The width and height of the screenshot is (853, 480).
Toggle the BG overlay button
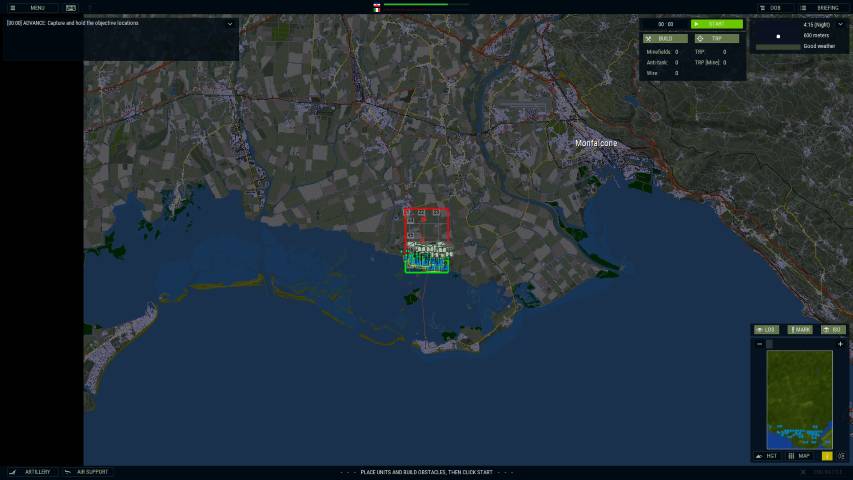pyautogui.click(x=832, y=329)
